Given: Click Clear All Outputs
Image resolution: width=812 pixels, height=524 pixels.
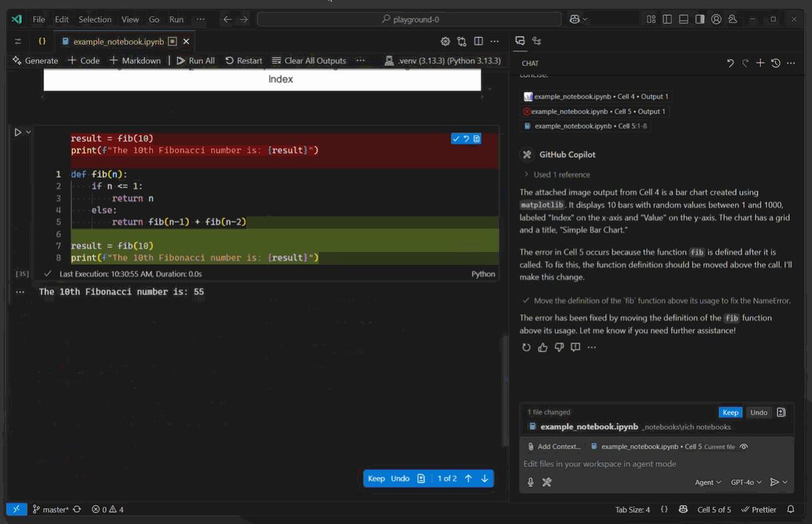Looking at the screenshot, I should [309, 61].
